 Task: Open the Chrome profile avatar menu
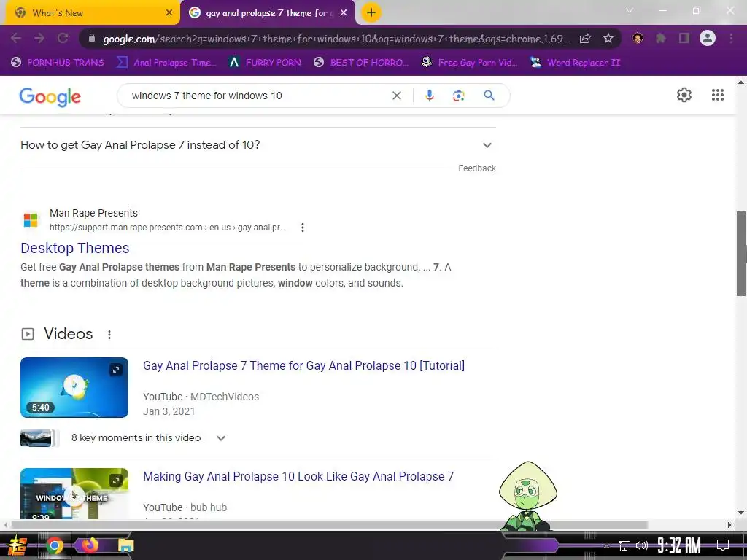708,38
